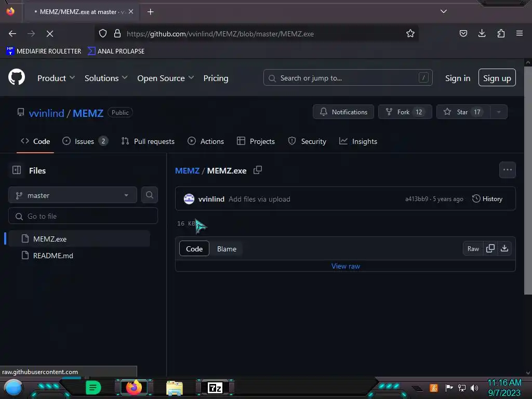Copy file path icon next to MEMZ.exe
This screenshot has height=399, width=532.
click(258, 170)
